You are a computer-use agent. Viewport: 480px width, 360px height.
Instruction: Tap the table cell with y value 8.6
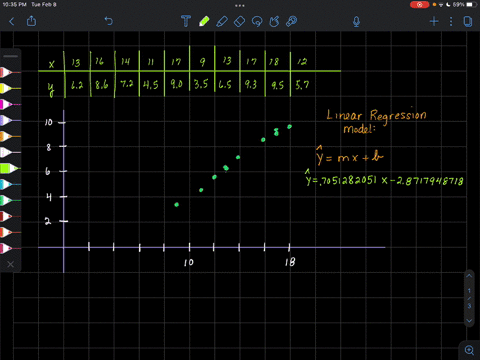tap(102, 84)
